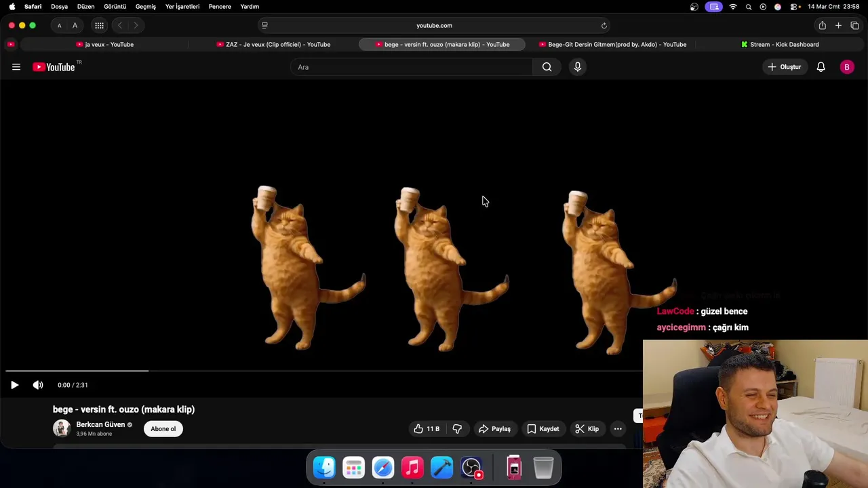Click the video title 'bege - versin ft. ouzo'
This screenshot has width=868, height=488.
pos(123,409)
